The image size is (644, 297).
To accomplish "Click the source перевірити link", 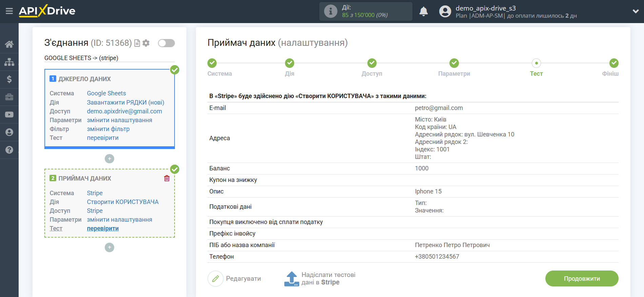I will (103, 138).
